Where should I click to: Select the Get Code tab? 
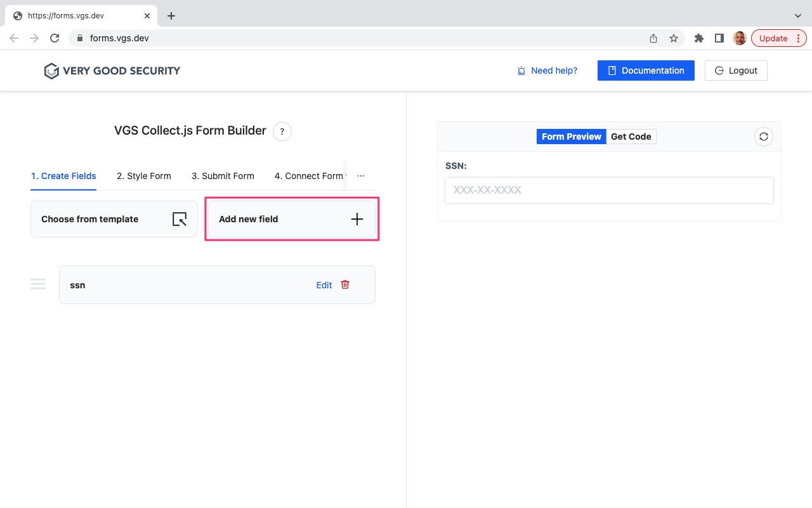point(631,137)
